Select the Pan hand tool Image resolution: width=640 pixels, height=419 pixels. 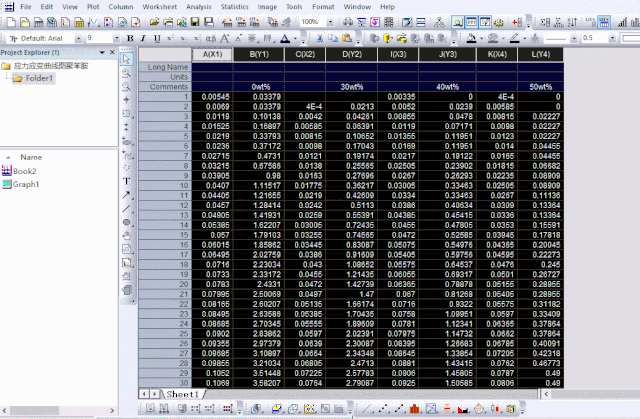[x=127, y=236]
